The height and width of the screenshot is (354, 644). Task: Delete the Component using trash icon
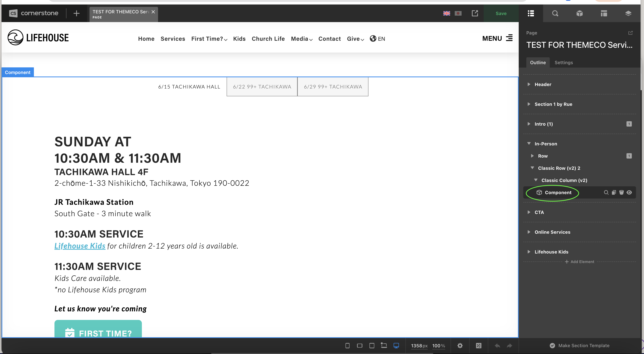tap(621, 192)
